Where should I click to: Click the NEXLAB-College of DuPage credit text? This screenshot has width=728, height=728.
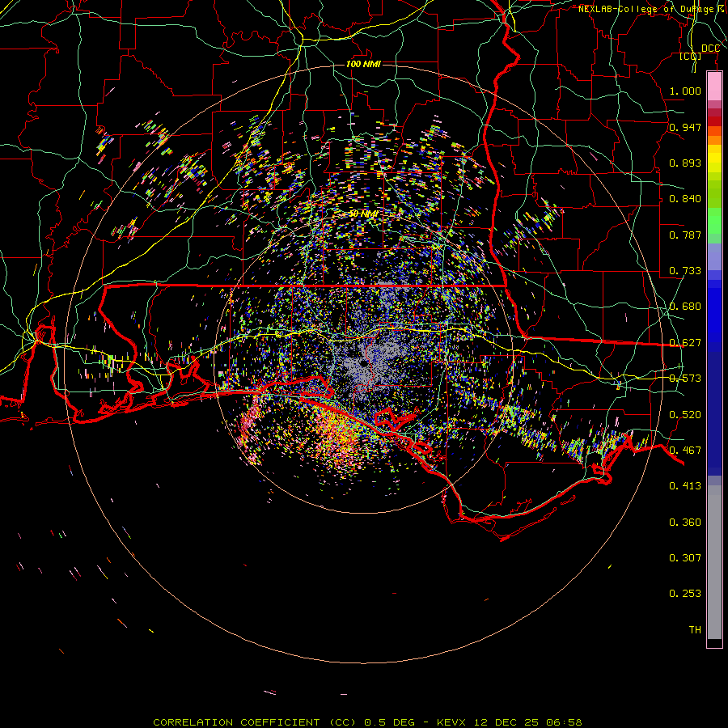pos(653,9)
